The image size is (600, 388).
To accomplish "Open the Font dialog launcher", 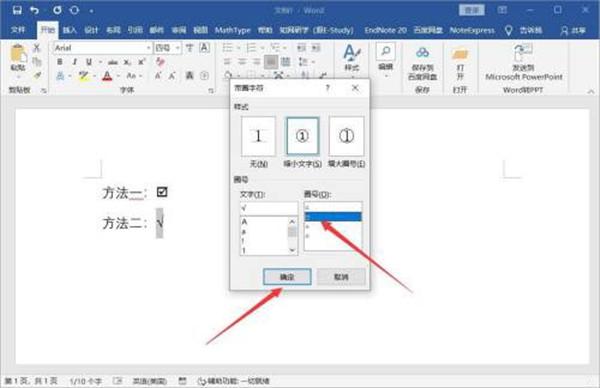I will pos(211,91).
